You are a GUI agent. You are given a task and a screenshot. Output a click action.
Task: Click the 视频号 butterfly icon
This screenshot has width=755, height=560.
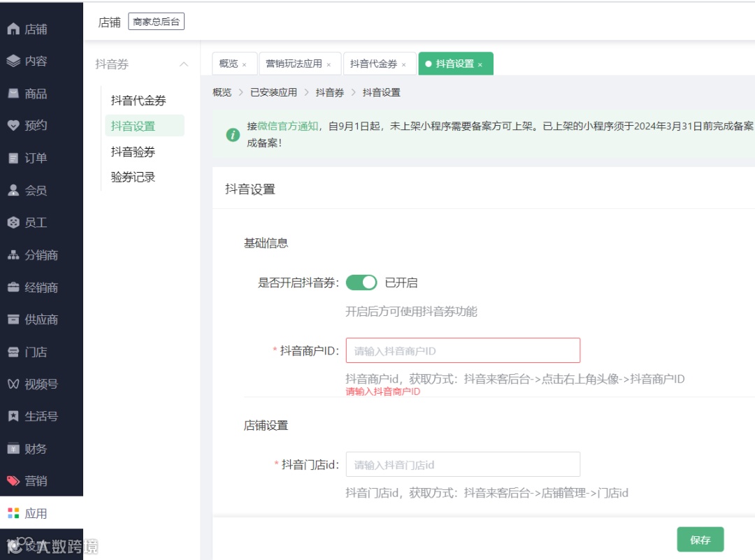click(13, 384)
